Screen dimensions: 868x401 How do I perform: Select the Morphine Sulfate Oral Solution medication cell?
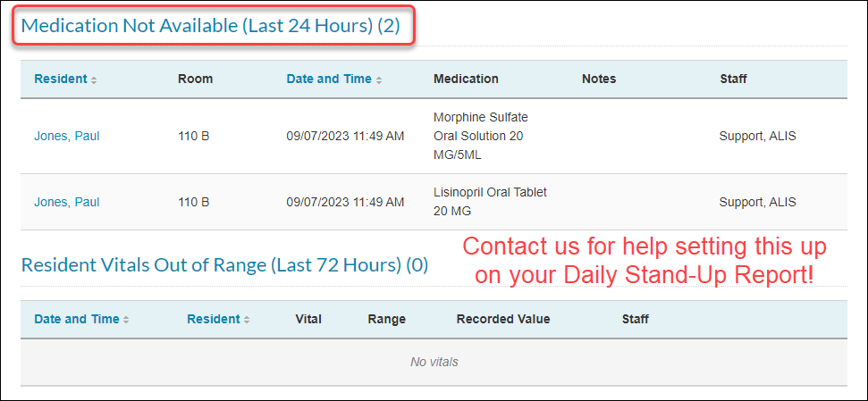(x=481, y=136)
